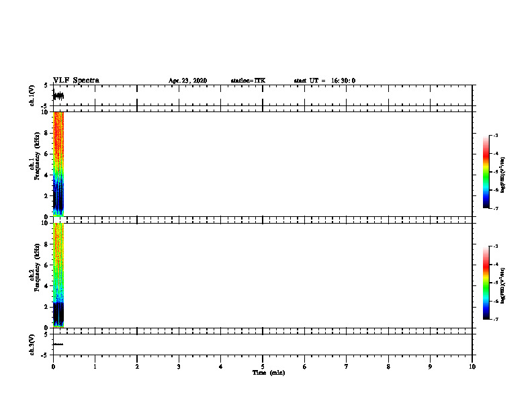The width and height of the screenshot is (532, 411).
Task: Click the "8" kHz tick on ch.1 frequency axis
Action: click(46, 133)
